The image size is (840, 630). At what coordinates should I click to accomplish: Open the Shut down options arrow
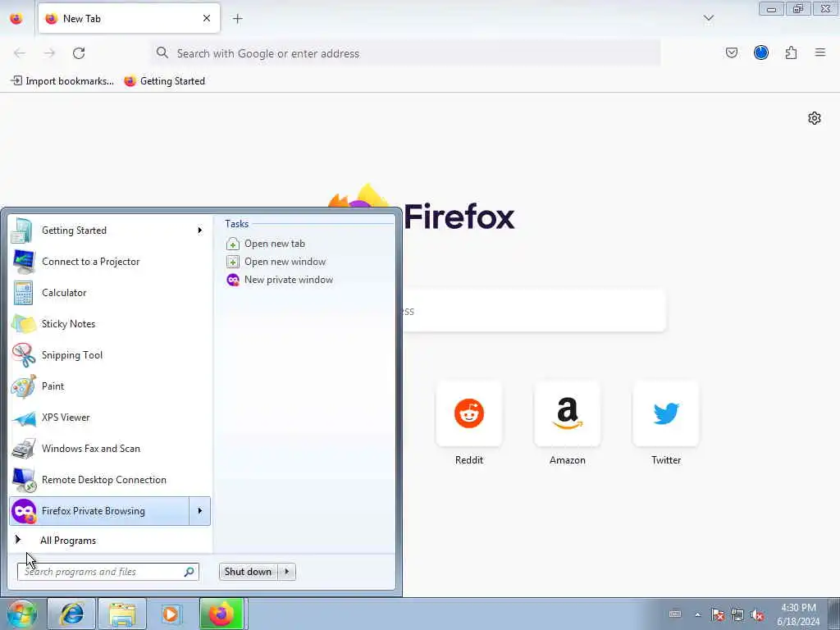[287, 572]
